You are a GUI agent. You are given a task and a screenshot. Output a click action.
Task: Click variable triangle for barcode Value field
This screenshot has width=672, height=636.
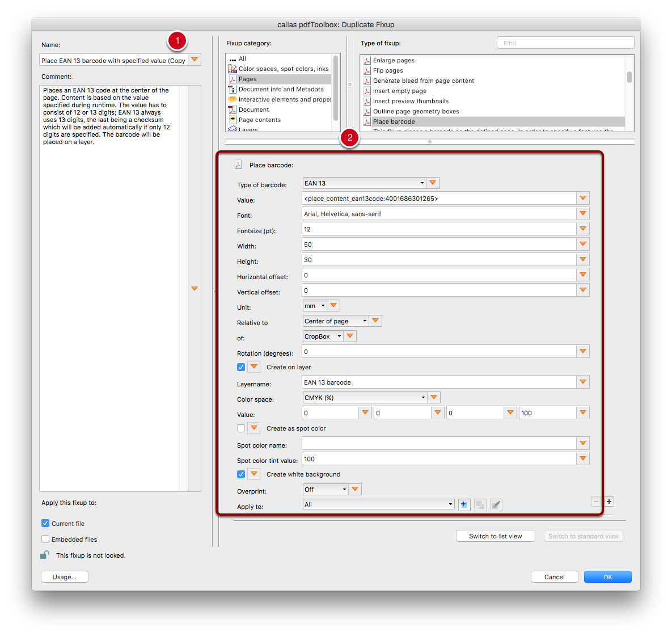pos(583,198)
